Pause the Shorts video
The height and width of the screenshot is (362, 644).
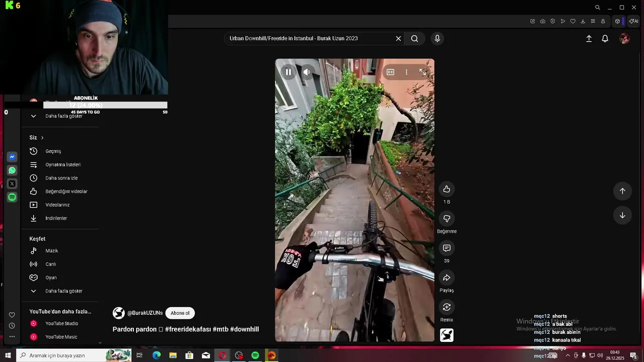coord(288,72)
